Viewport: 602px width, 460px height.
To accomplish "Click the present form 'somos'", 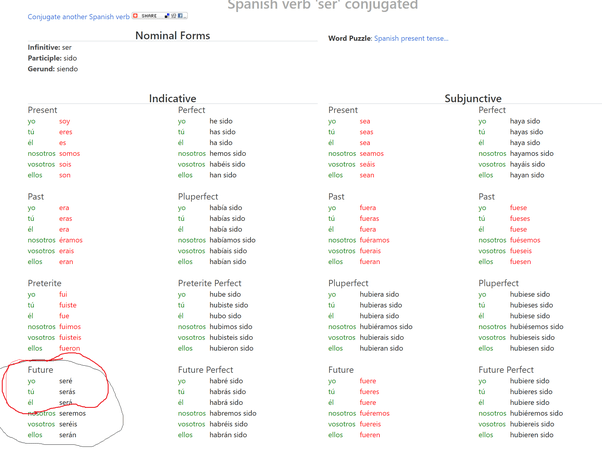I will (x=69, y=153).
